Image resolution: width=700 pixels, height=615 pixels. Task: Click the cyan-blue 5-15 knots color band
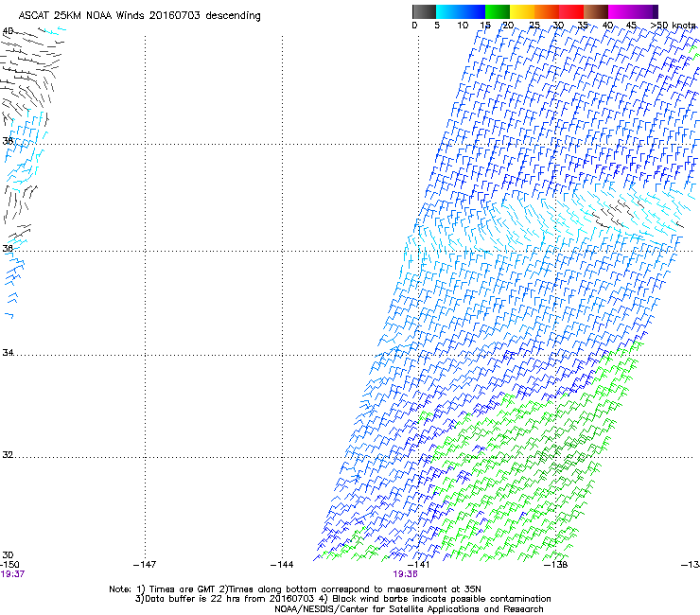[461, 11]
